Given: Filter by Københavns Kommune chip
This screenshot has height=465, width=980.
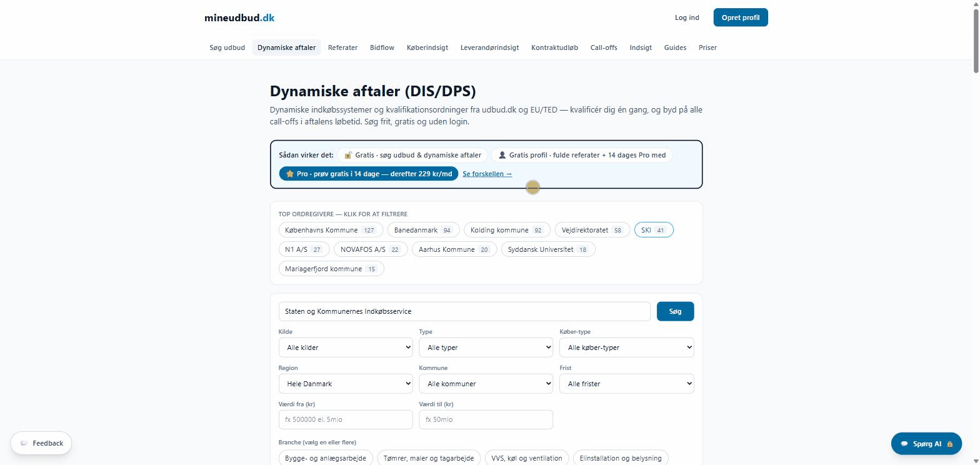Looking at the screenshot, I should tap(329, 230).
